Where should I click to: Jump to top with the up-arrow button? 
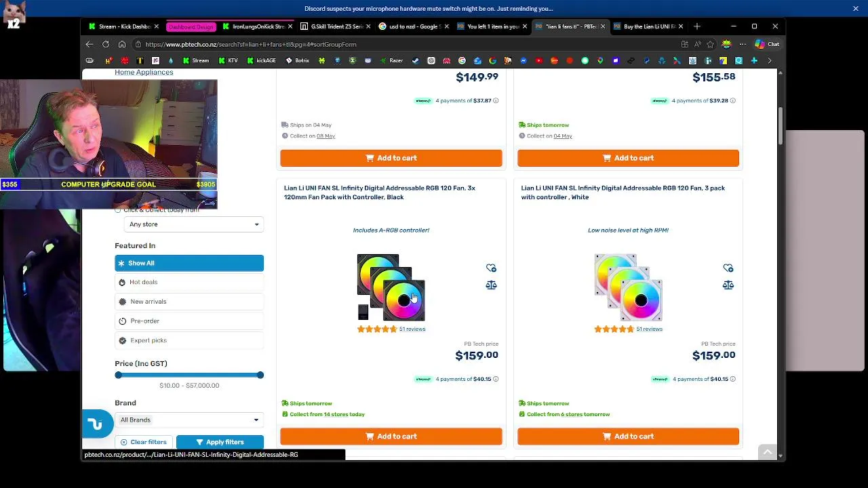[768, 452]
